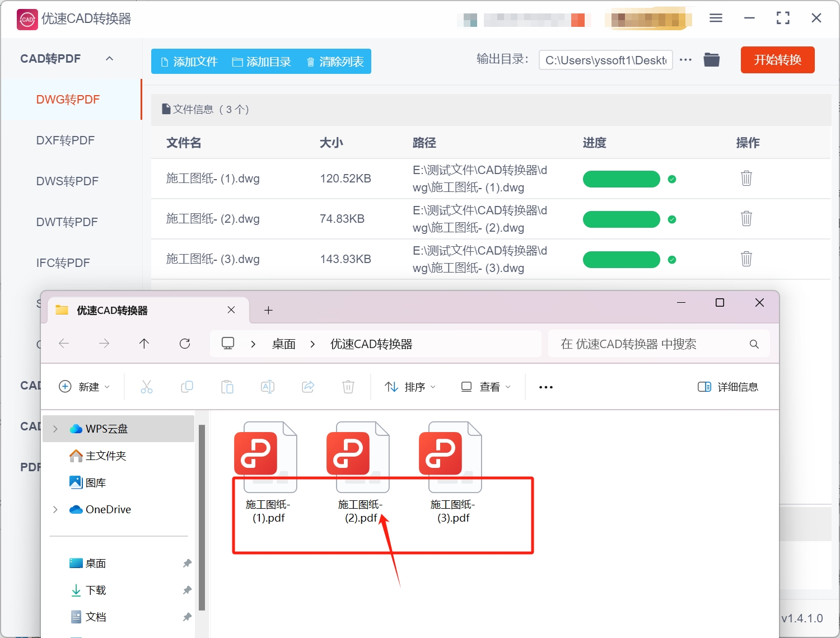Click the Rename icon in Explorer toolbar
Screen dimensions: 840x638
pos(268,387)
